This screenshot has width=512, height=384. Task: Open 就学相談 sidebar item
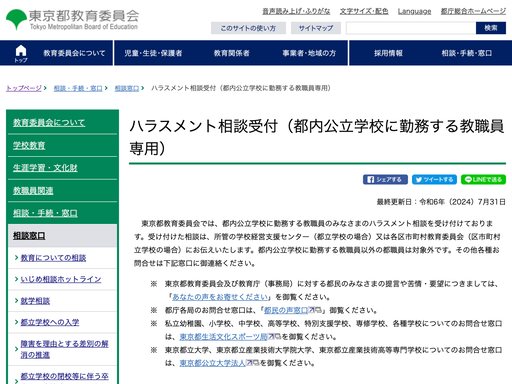click(x=35, y=301)
